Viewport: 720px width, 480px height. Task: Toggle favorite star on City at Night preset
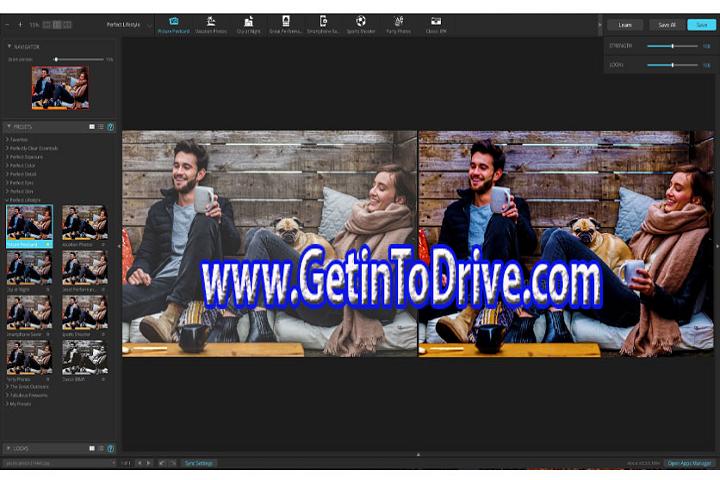click(48, 289)
